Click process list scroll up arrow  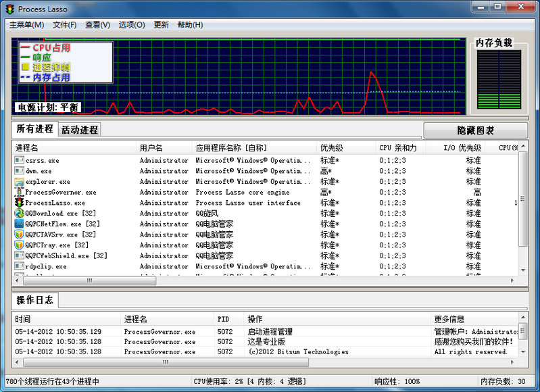pos(523,147)
